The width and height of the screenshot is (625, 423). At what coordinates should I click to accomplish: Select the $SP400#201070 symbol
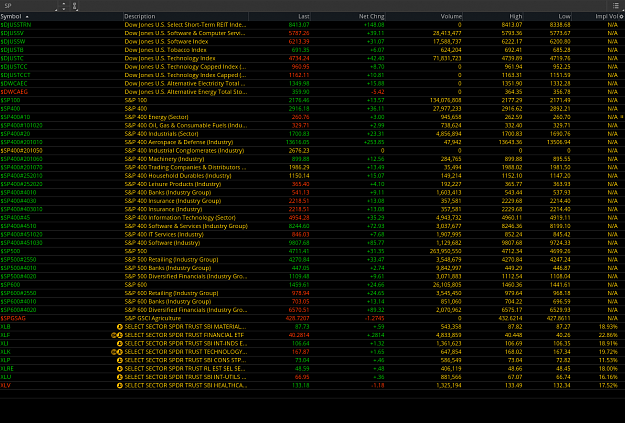pos(21,167)
